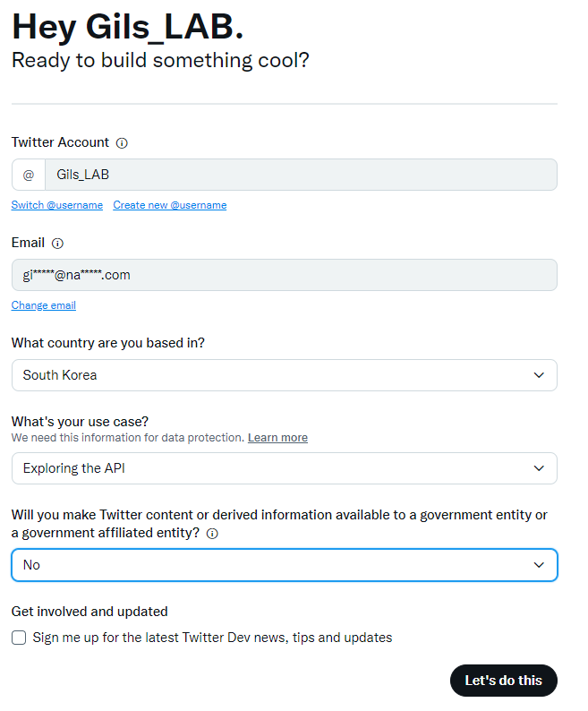Click the info icon beside Twitter Account

point(123,142)
